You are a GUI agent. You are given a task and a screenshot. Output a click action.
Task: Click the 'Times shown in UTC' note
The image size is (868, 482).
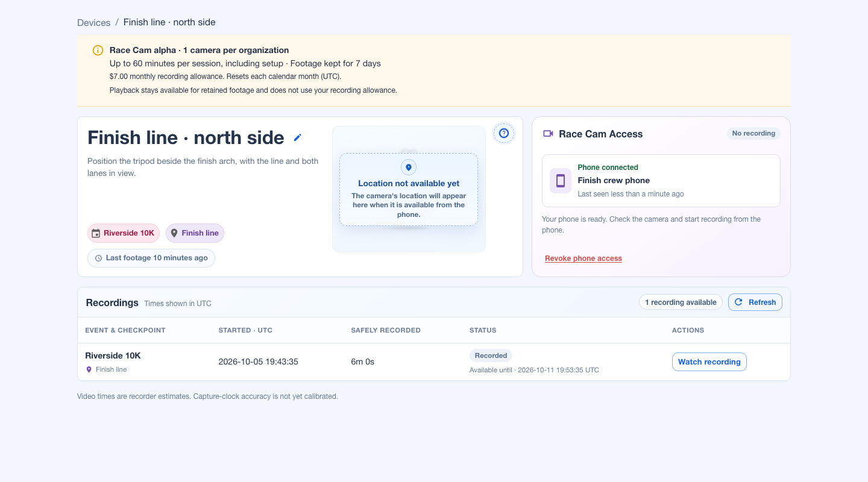[x=178, y=304]
